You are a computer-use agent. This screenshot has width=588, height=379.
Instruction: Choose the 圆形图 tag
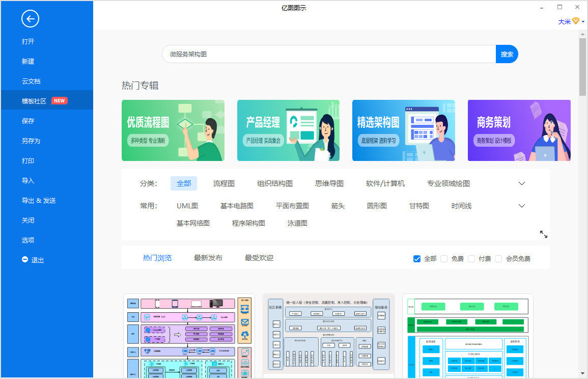[x=377, y=206]
